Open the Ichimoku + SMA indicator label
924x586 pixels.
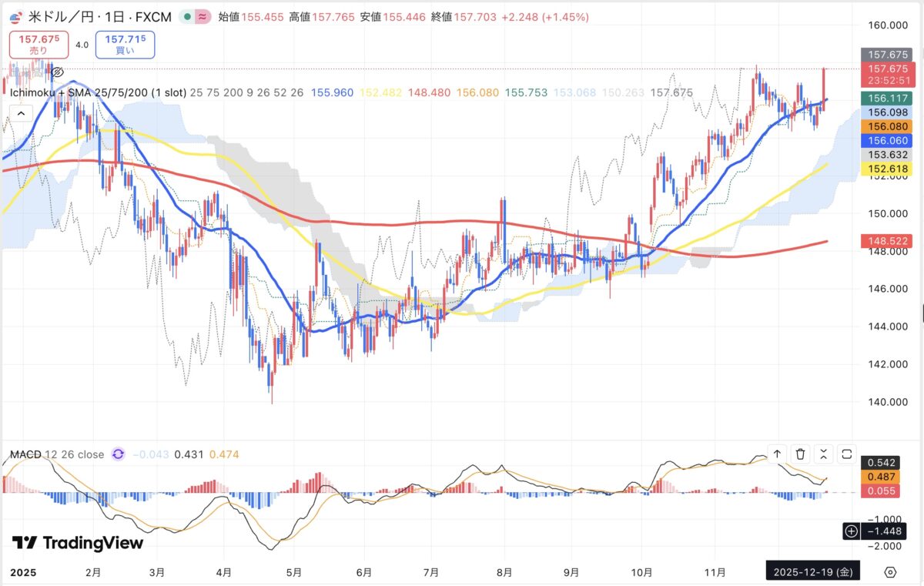click(x=98, y=92)
